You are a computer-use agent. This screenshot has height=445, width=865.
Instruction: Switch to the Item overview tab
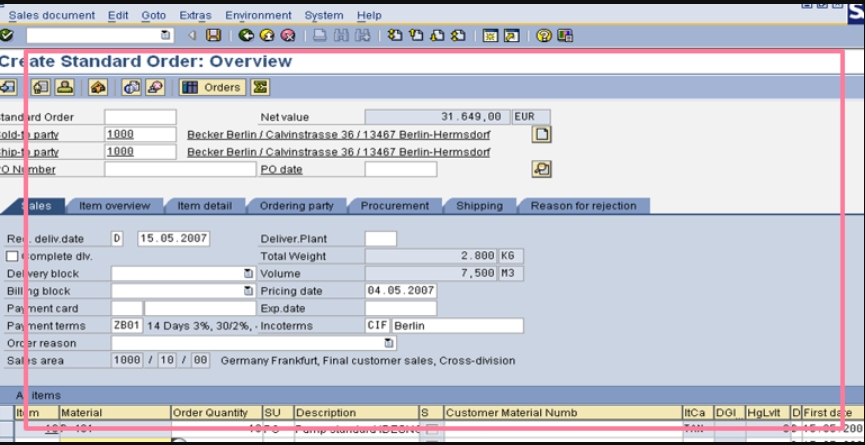pos(114,206)
